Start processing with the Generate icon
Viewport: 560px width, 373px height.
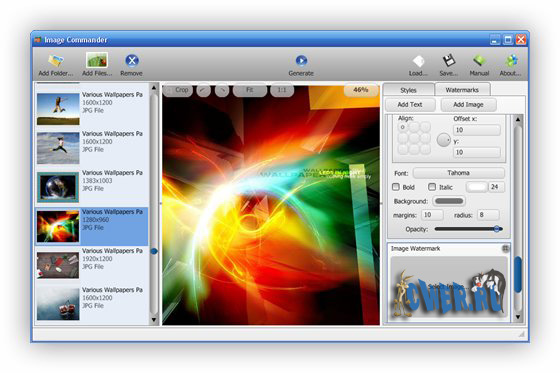(301, 60)
